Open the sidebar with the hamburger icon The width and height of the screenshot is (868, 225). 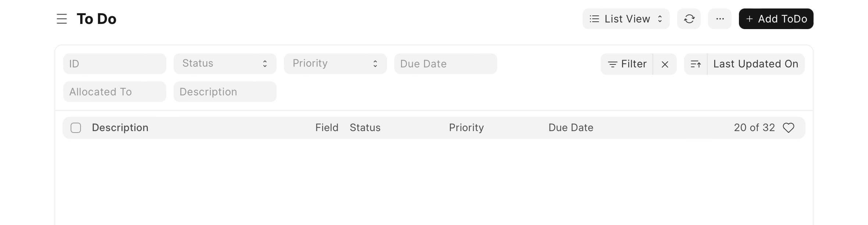click(x=61, y=19)
